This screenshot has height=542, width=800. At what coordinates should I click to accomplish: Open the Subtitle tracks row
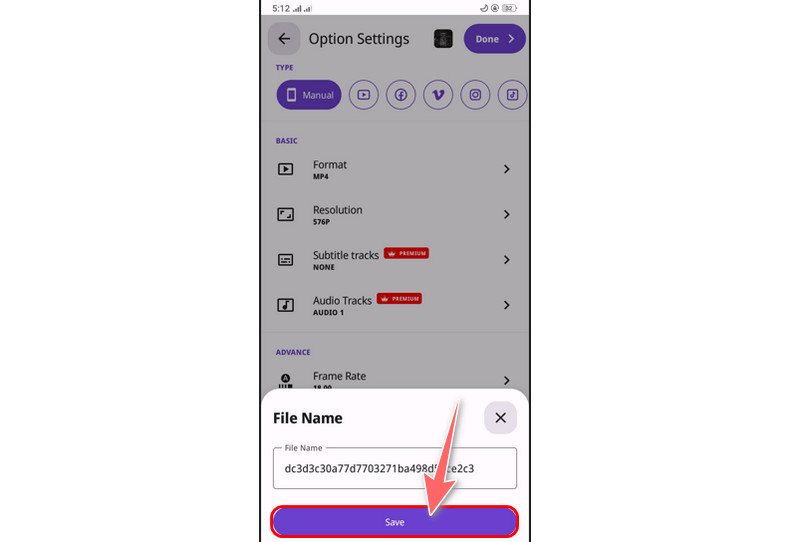394,260
